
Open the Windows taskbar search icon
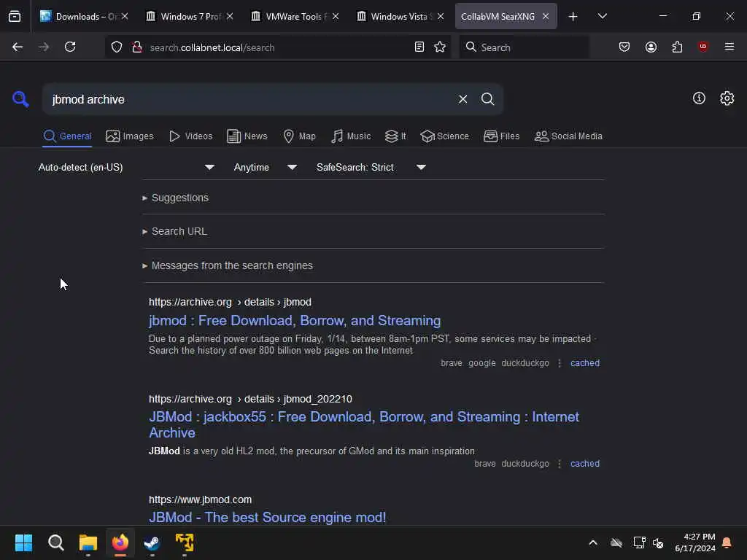[x=55, y=542]
